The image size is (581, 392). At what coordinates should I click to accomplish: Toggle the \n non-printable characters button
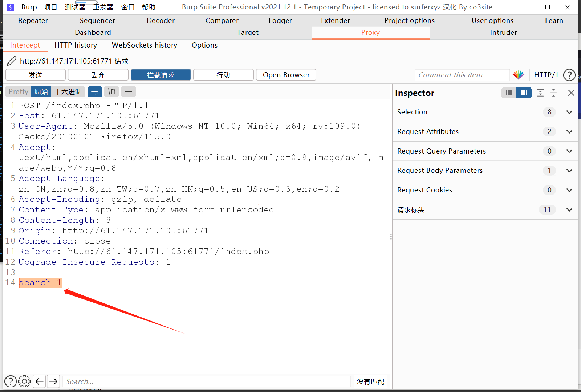click(112, 91)
